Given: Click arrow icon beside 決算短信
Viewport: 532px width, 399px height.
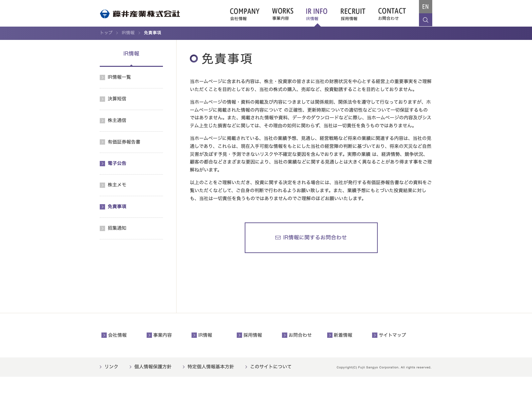Looking at the screenshot, I should 102,99.
